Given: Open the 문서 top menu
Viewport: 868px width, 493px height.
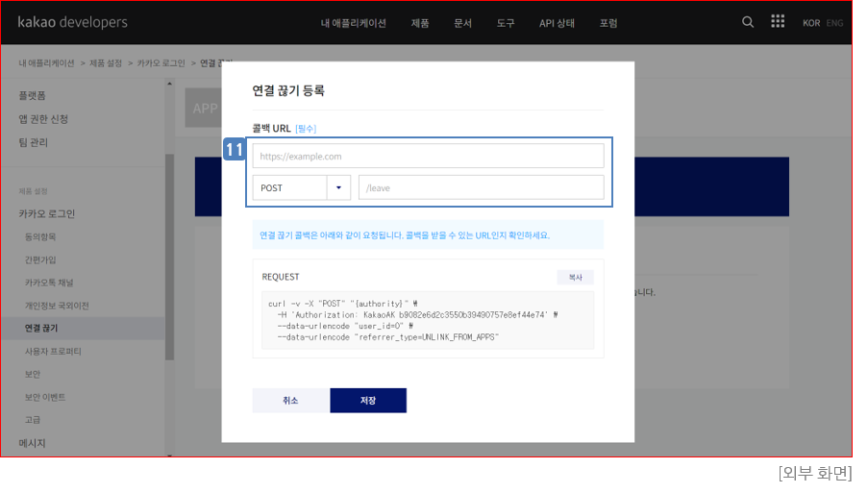Looking at the screenshot, I should [462, 23].
